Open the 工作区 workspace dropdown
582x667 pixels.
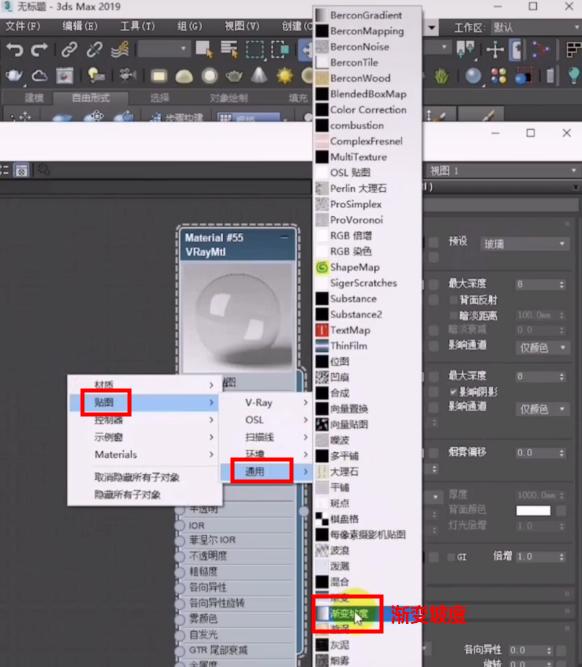coord(536,28)
